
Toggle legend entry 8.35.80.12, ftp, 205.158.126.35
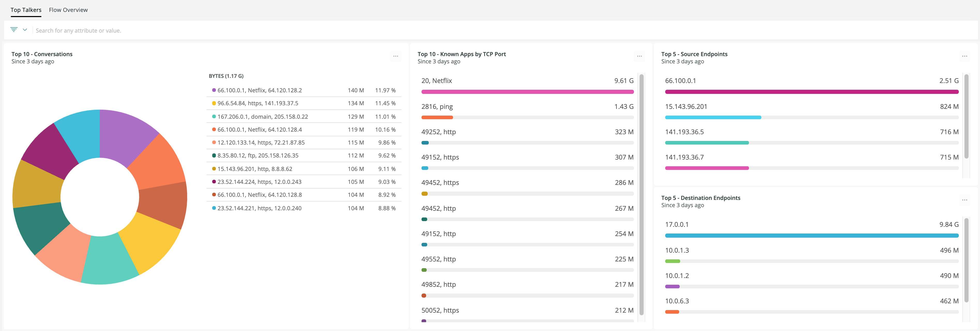[x=258, y=155]
